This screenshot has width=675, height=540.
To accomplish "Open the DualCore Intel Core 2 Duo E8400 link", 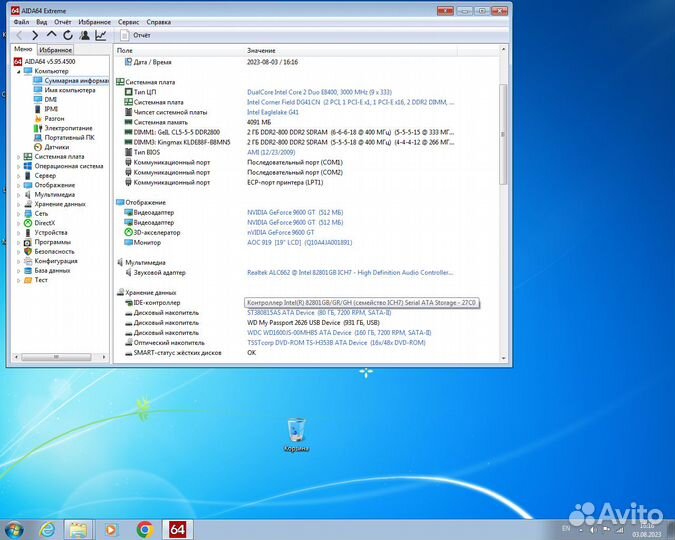I will 319,92.
